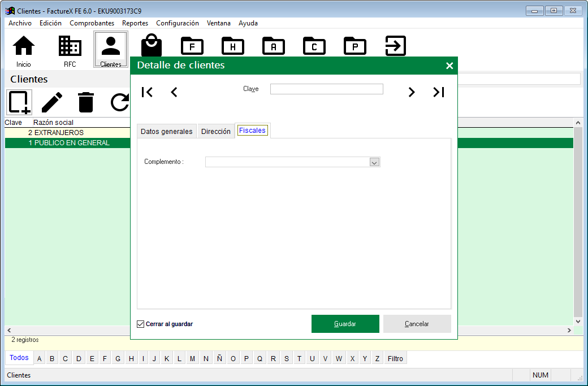Close the Detalle de clientes dialog
The height and width of the screenshot is (386, 588).
coord(449,66)
